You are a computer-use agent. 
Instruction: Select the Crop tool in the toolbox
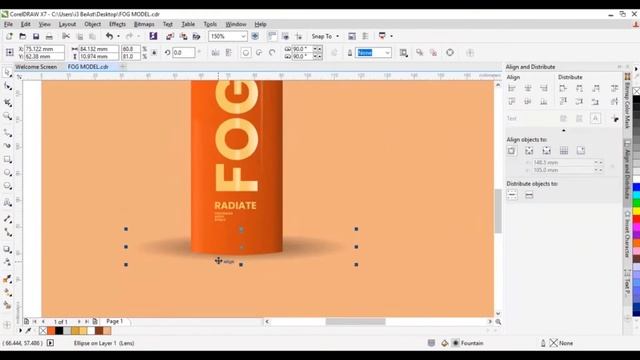(x=7, y=102)
